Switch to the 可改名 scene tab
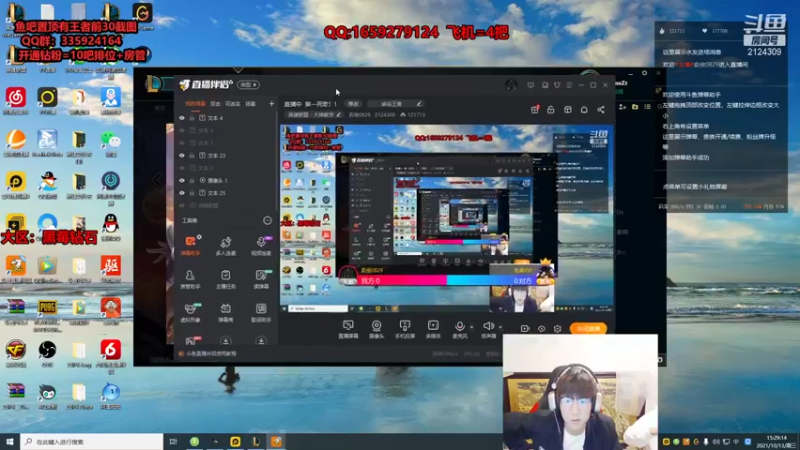The image size is (800, 450). (233, 104)
